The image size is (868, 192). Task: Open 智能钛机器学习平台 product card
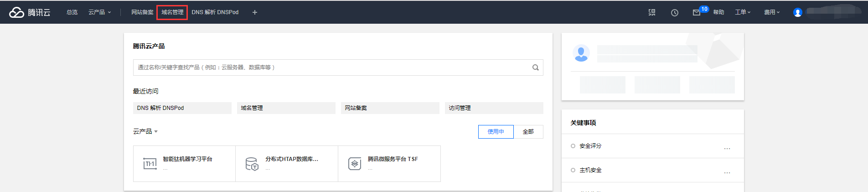click(184, 164)
